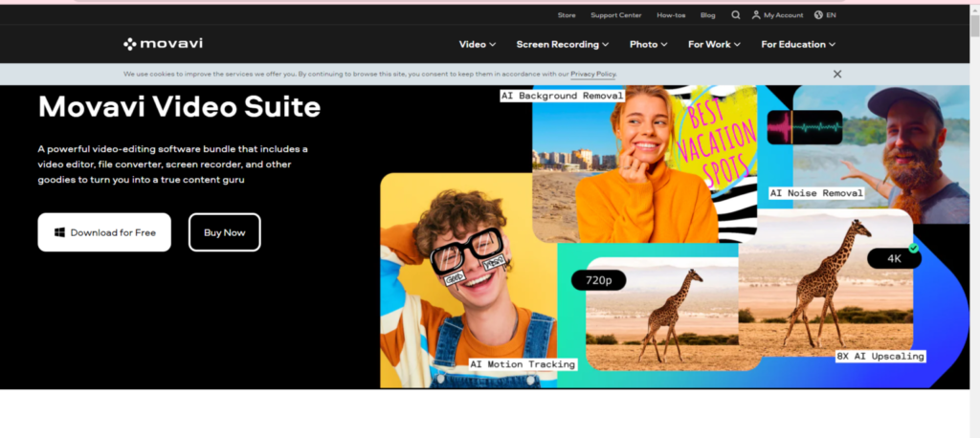Open the For Work menu
This screenshot has width=980, height=438.
(715, 44)
